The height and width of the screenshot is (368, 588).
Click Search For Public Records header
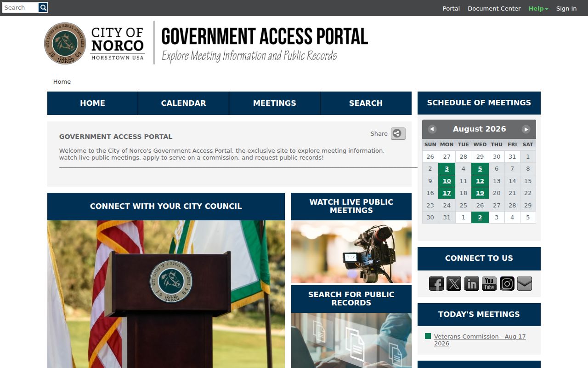tap(351, 299)
